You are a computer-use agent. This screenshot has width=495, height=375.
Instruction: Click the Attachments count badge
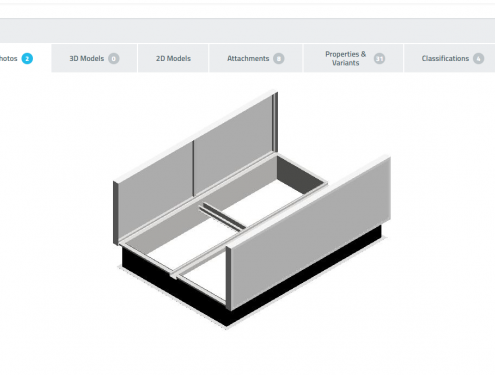click(279, 59)
